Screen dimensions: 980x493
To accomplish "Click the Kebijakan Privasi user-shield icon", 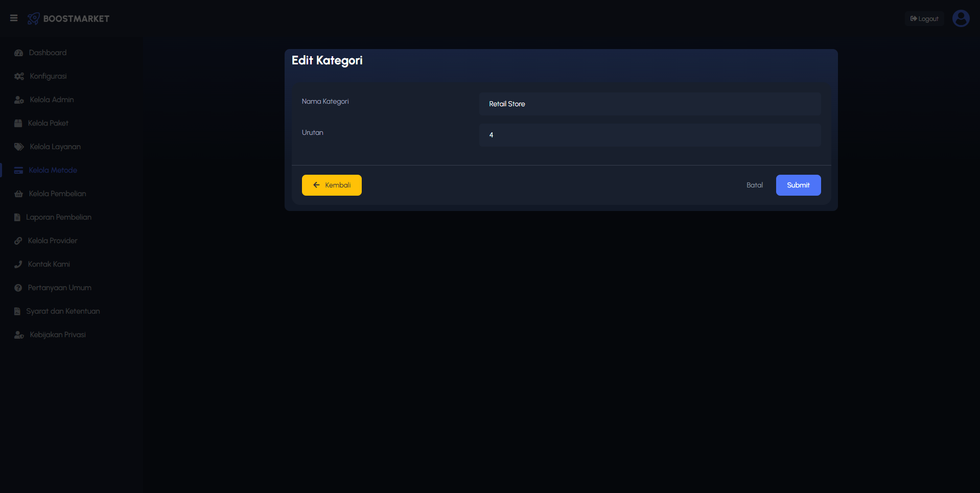I will point(19,335).
